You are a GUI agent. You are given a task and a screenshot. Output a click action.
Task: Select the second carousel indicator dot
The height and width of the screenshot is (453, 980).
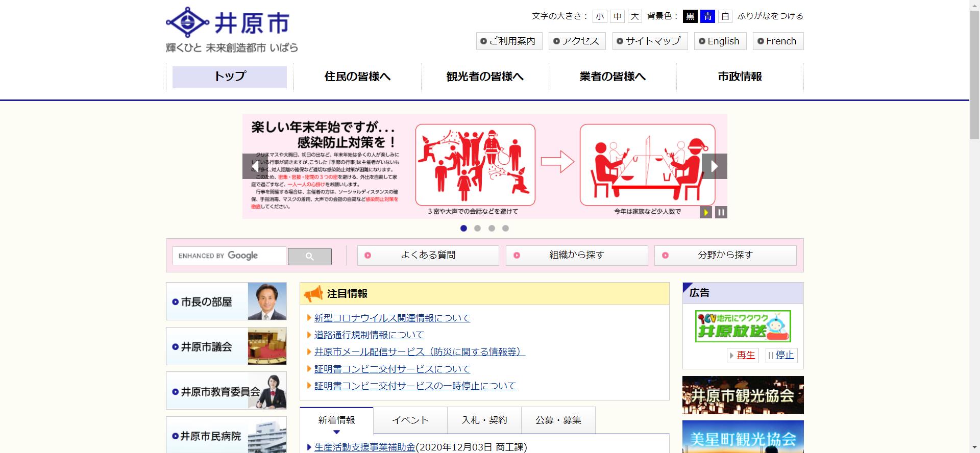point(477,229)
